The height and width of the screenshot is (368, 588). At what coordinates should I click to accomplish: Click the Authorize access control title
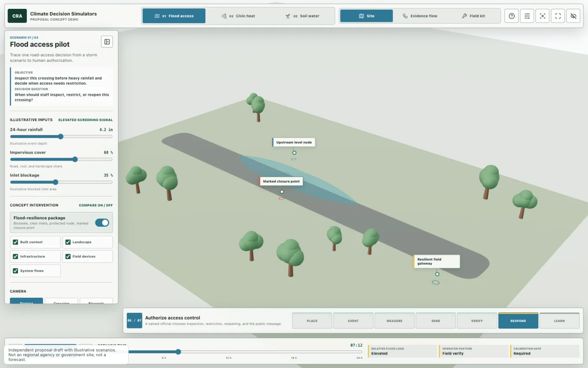tap(173, 318)
